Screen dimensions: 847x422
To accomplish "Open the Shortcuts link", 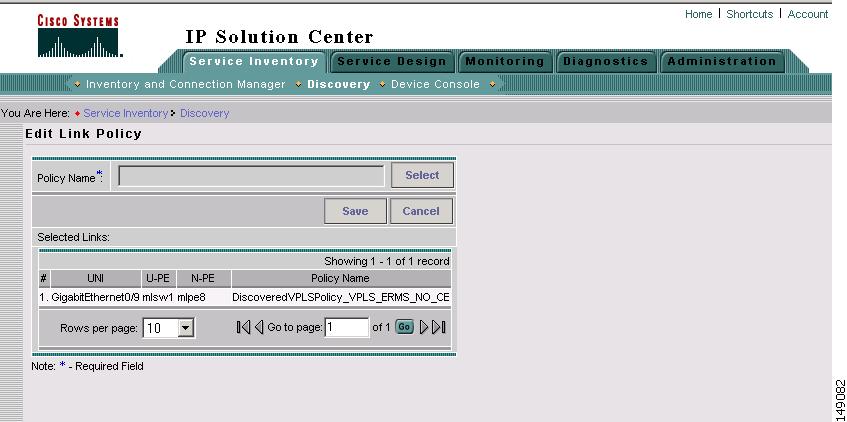I will coord(749,14).
